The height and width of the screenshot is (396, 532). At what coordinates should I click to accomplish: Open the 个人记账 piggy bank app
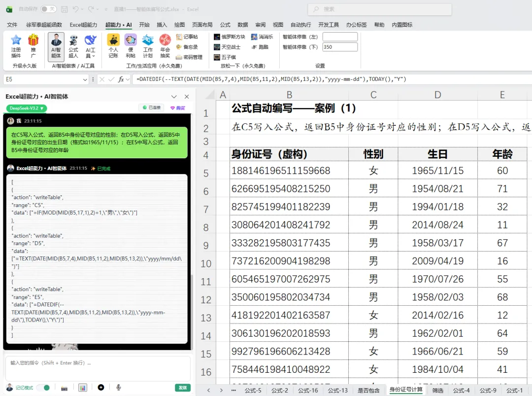point(113,46)
